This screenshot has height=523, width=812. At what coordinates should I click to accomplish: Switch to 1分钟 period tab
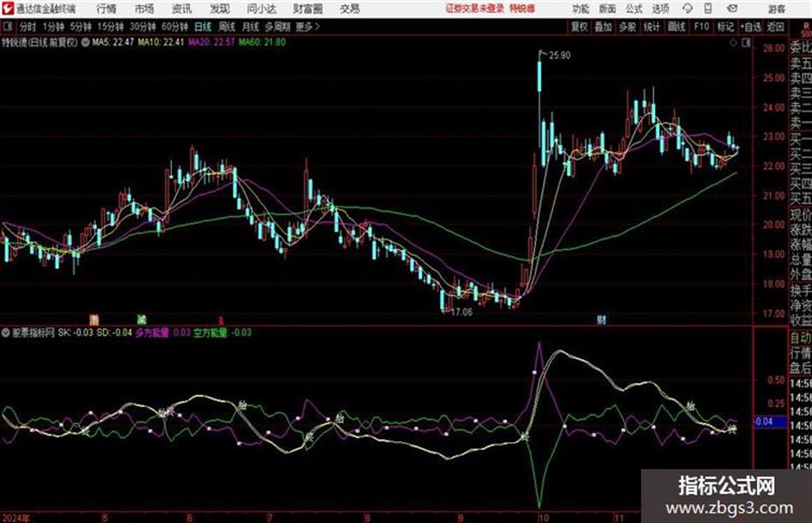pyautogui.click(x=52, y=27)
